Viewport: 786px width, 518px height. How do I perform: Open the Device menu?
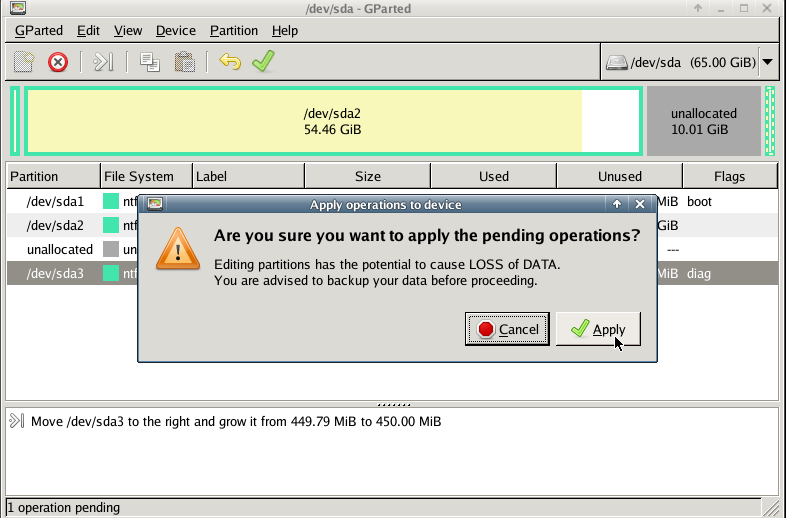click(x=176, y=30)
